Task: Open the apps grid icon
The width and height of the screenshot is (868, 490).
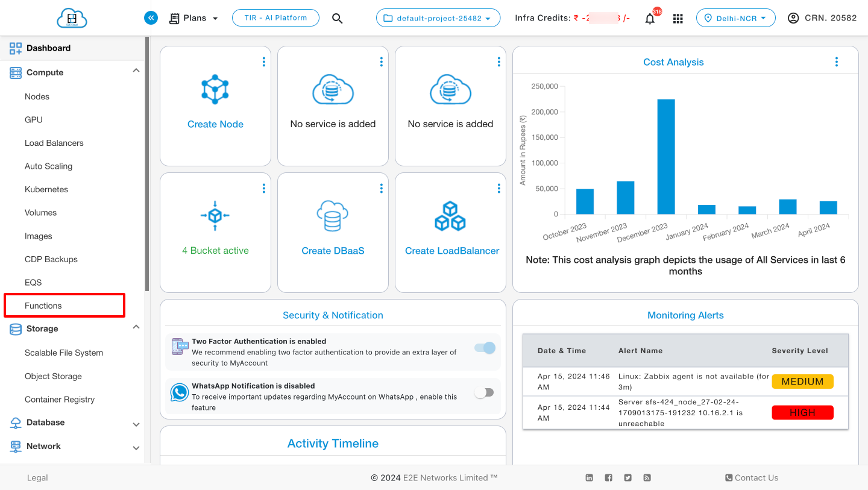Action: pyautogui.click(x=678, y=19)
